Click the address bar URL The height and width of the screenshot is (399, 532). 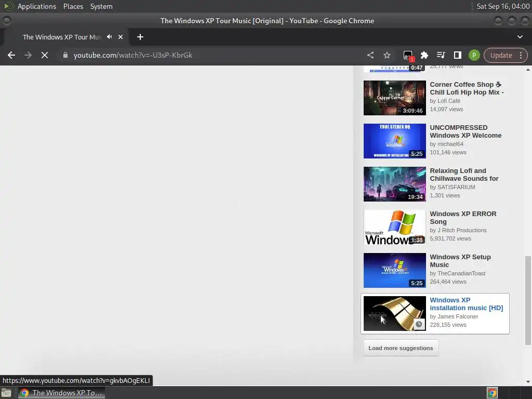coord(132,55)
